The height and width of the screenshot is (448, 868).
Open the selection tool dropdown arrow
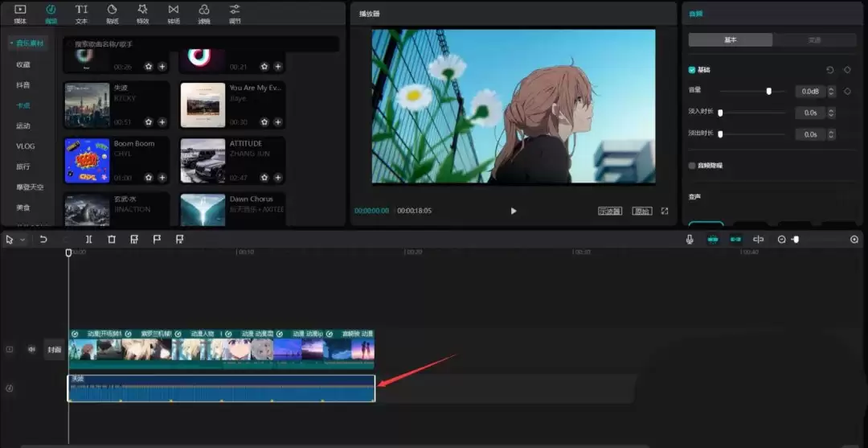[22, 240]
